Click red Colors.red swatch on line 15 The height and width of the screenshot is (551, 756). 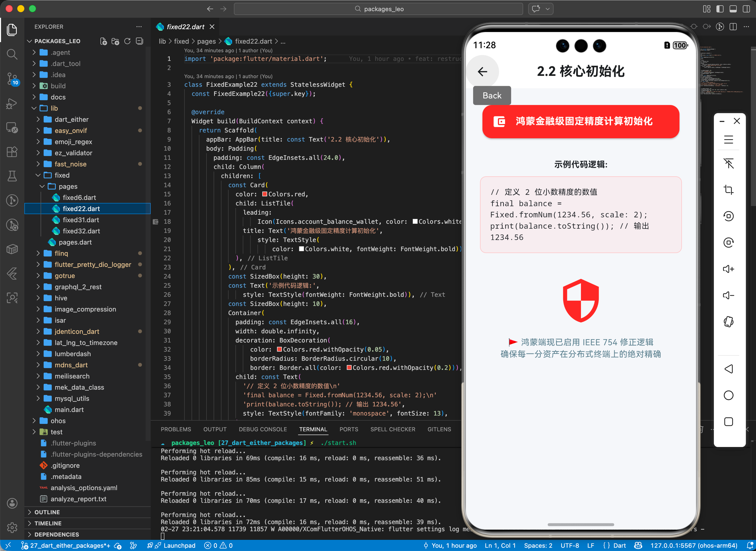click(264, 194)
